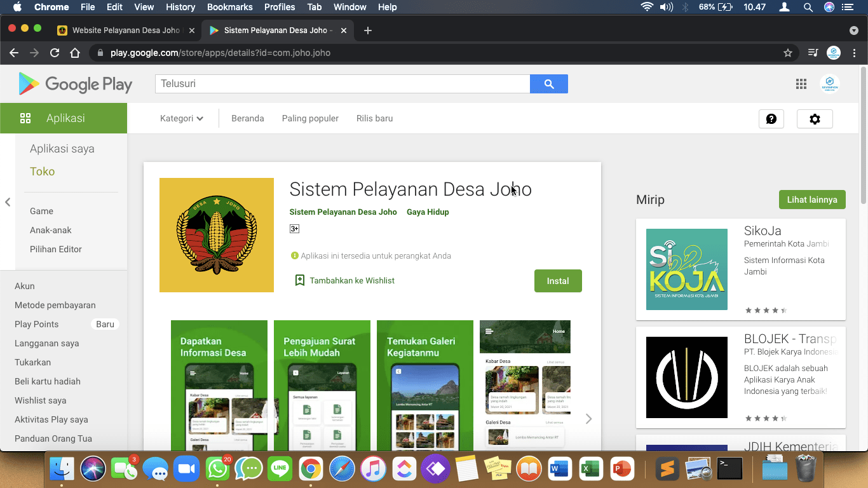The height and width of the screenshot is (488, 868).
Task: Click the Chrome home button
Action: point(75,53)
